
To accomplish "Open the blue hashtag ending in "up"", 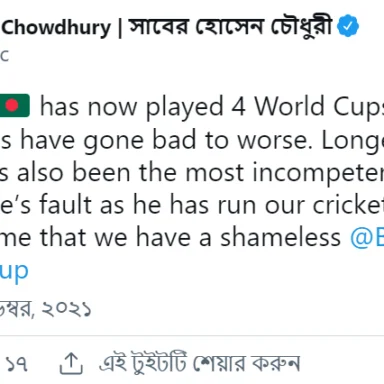I will pyautogui.click(x=14, y=272).
